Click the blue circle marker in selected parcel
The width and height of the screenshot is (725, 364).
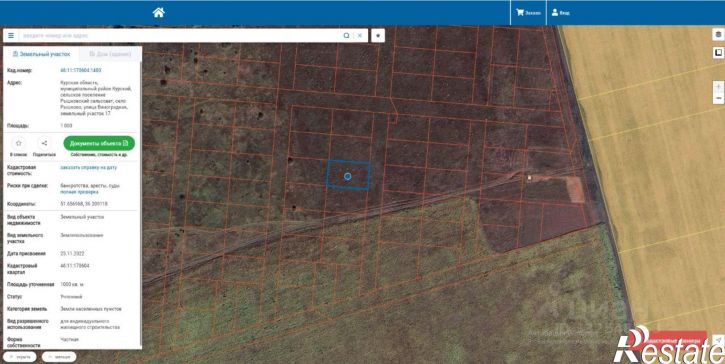pos(348,176)
